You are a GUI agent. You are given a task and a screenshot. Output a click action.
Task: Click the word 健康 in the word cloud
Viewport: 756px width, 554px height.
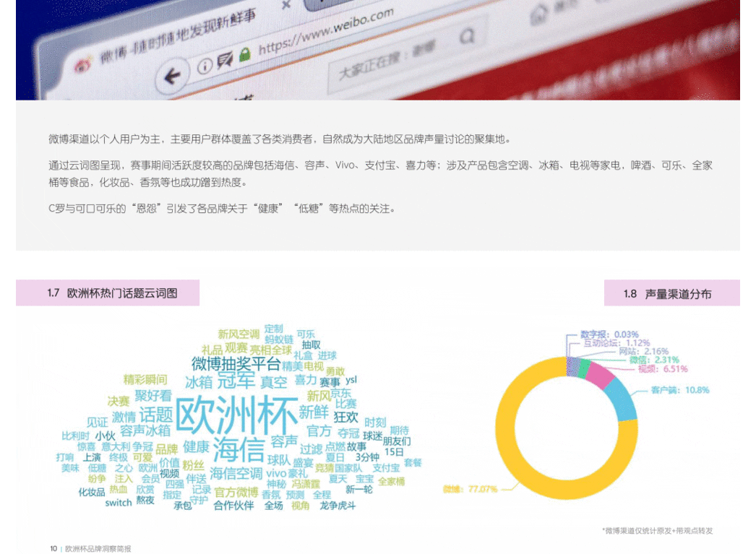click(197, 447)
